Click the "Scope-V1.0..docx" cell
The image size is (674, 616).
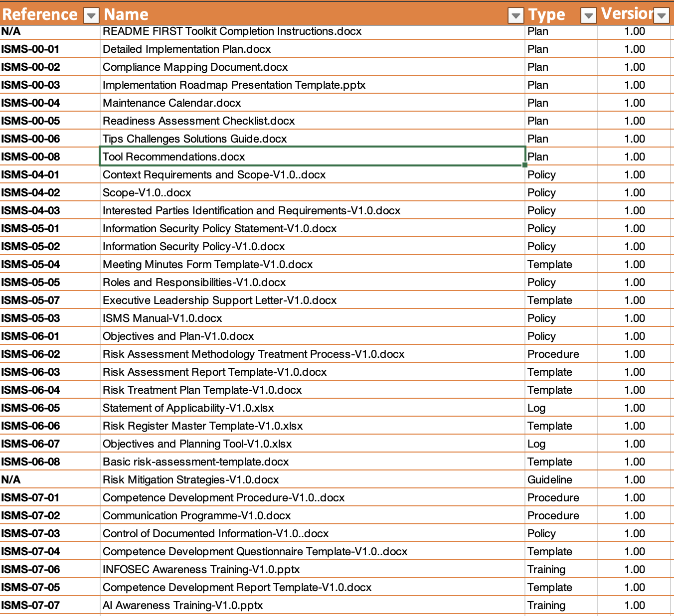[313, 192]
